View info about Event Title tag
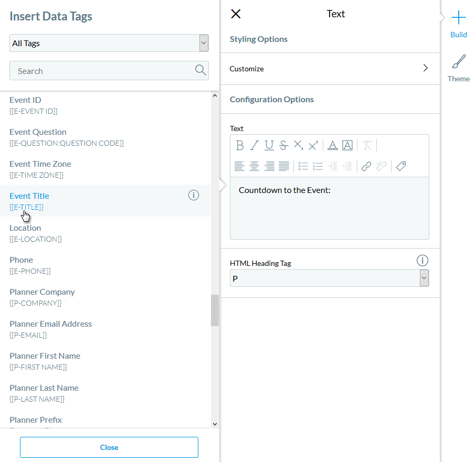Viewport: 476px width, 462px height. [x=193, y=195]
